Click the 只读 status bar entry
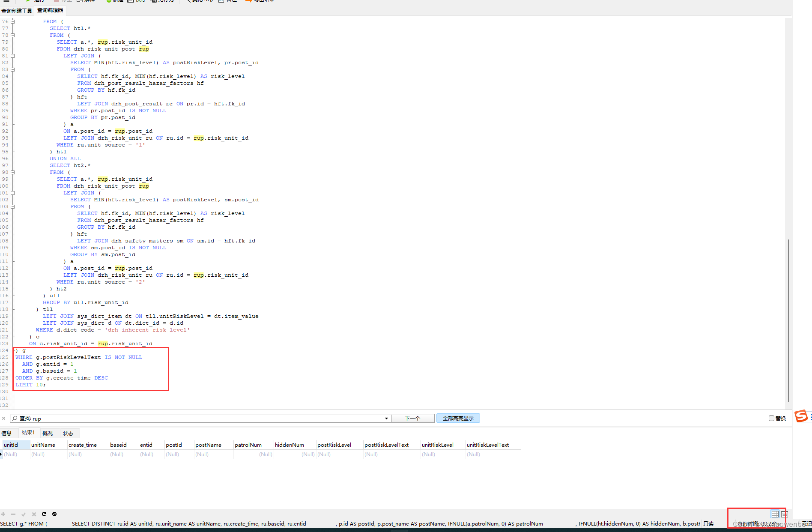Screen dimensions: 812x532 [708, 524]
